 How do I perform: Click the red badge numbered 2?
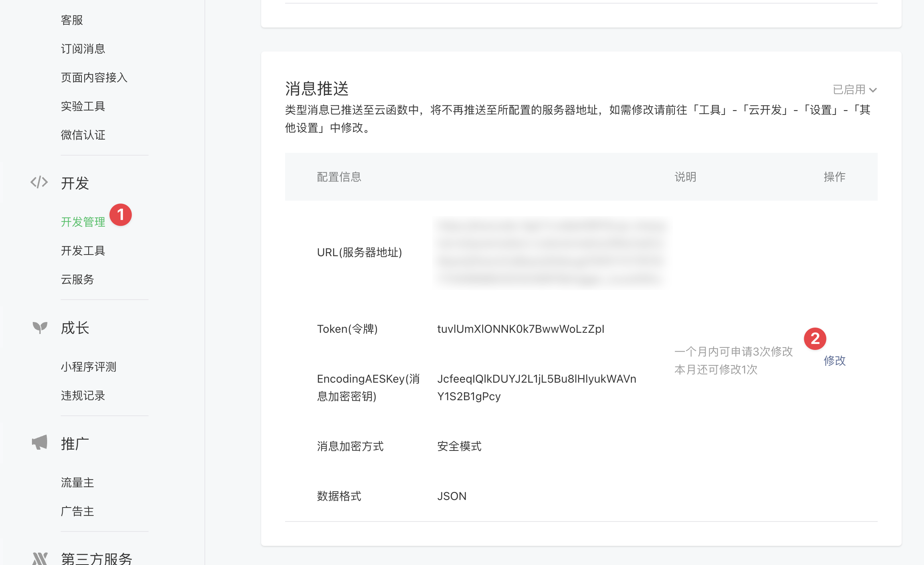815,339
